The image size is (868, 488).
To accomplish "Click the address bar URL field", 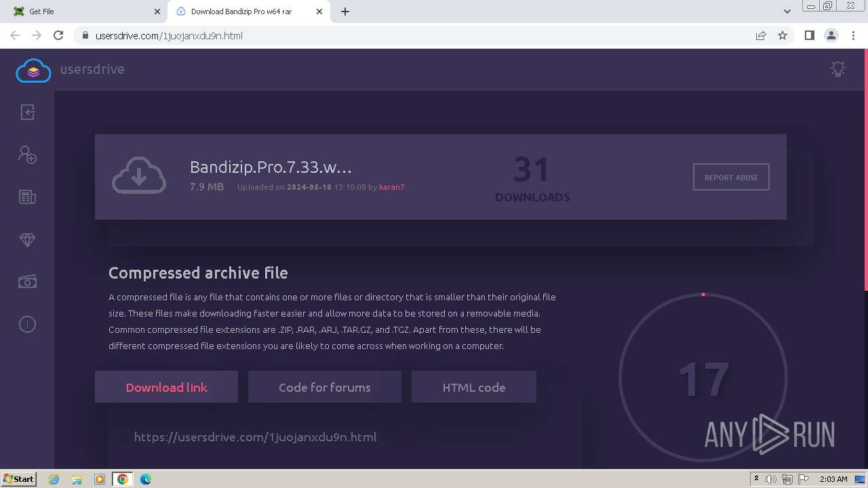I will pyautogui.click(x=414, y=35).
